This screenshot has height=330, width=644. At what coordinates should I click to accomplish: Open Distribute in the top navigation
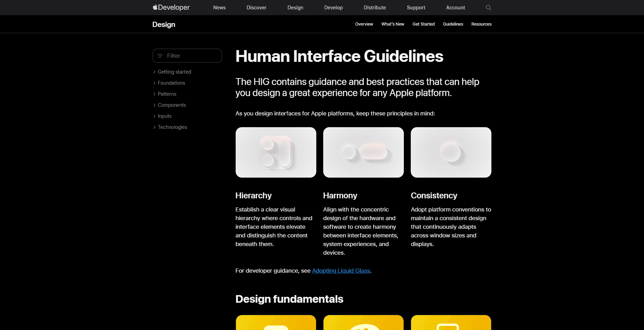375,8
